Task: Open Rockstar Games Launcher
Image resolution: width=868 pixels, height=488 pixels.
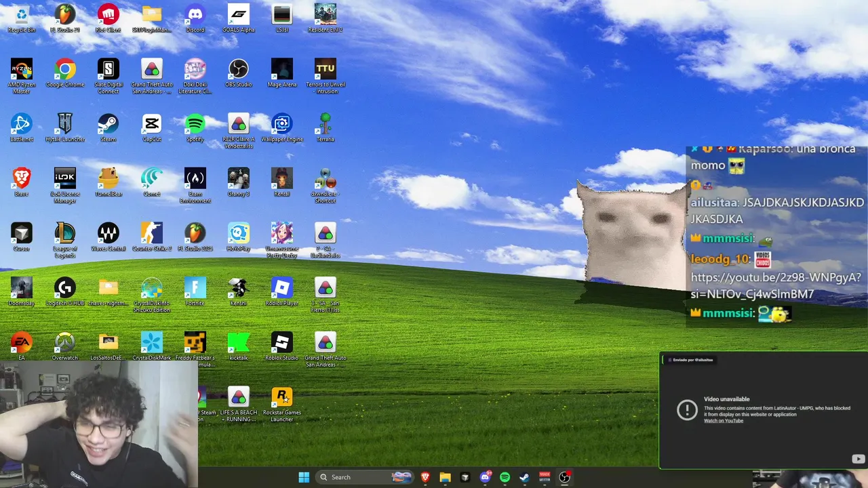Action: point(282,404)
